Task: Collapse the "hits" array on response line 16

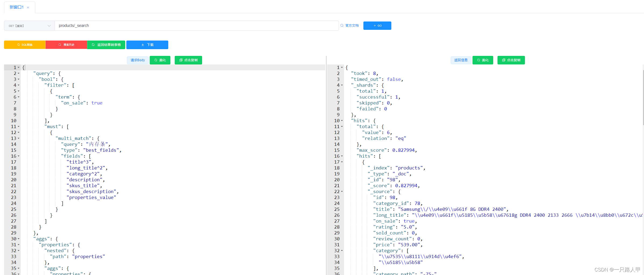Action: click(x=342, y=156)
